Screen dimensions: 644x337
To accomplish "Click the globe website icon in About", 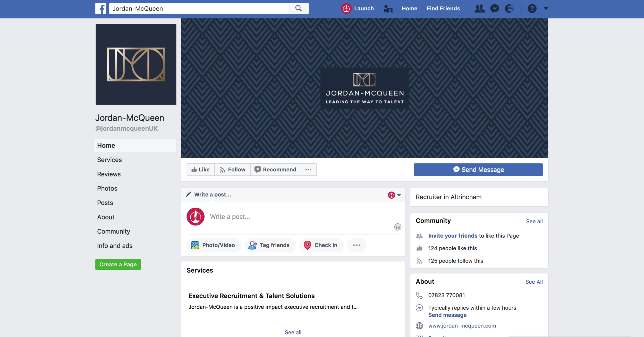I will click(419, 326).
